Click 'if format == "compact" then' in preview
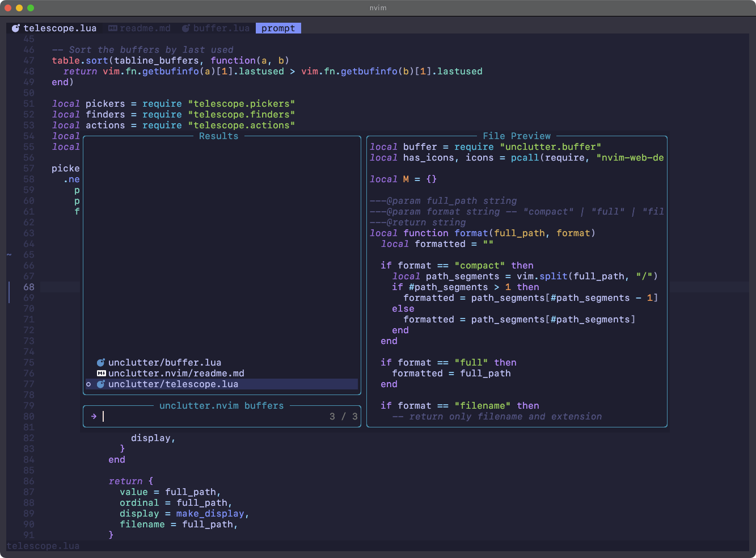 (x=457, y=266)
